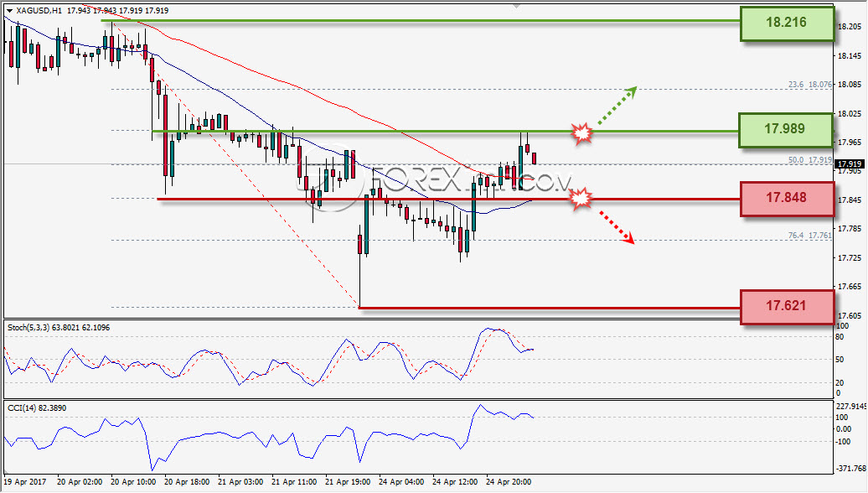
Task: Click the CCI scale value -371.768
Action: coord(851,468)
